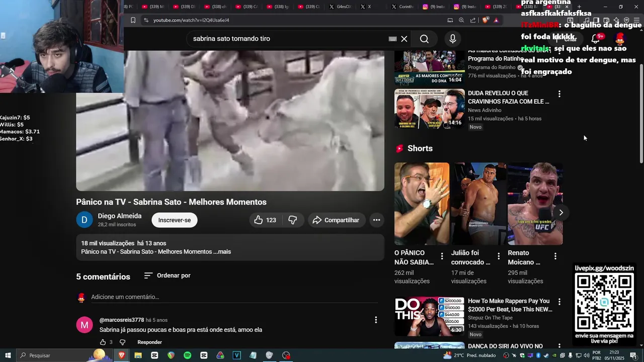The image size is (644, 362).
Task: Clear the search text with the X
Action: [404, 39]
